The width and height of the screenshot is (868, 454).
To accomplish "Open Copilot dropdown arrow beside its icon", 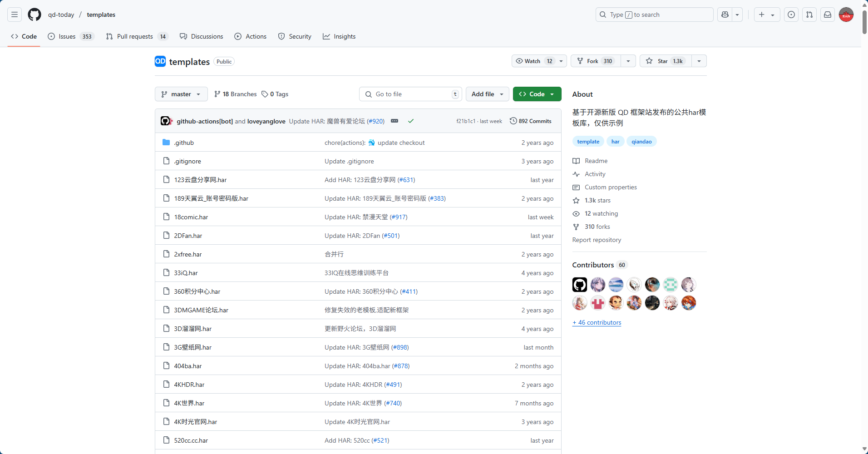I will click(737, 15).
